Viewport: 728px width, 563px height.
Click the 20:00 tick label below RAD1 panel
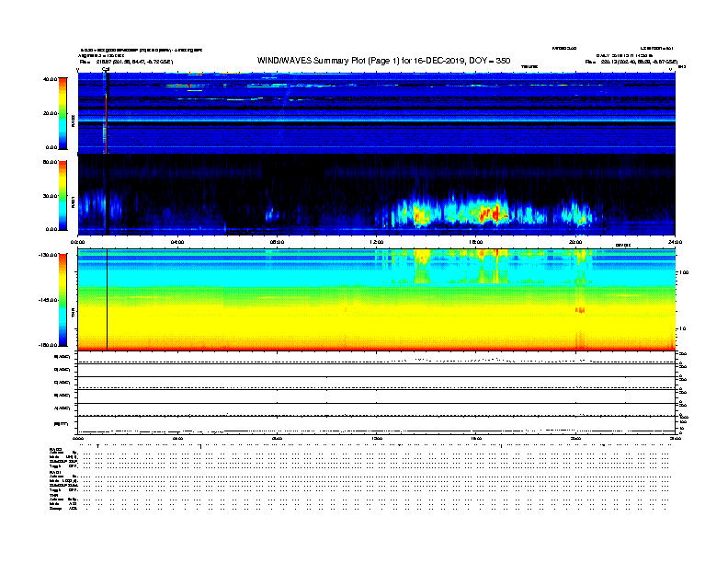[575, 242]
